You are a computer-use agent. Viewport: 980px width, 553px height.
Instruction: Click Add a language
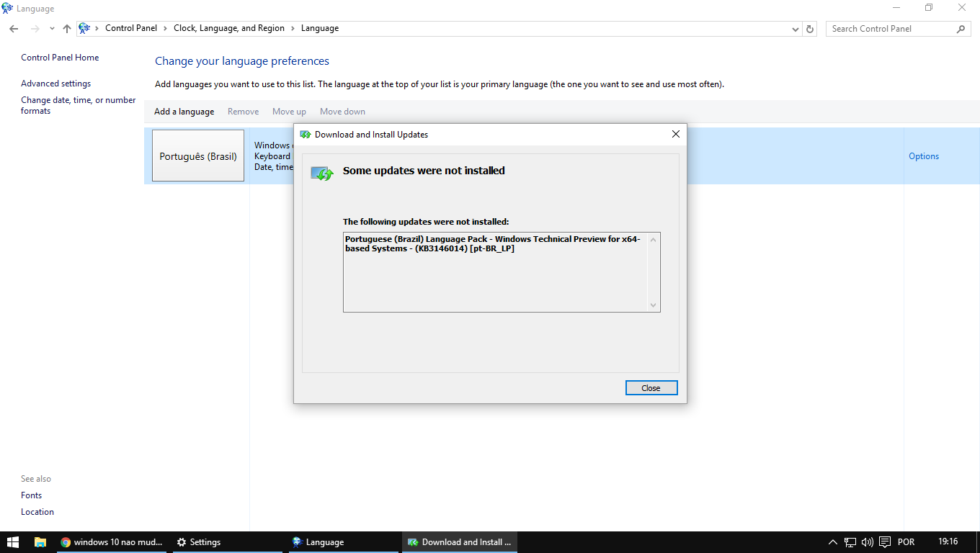pos(184,112)
